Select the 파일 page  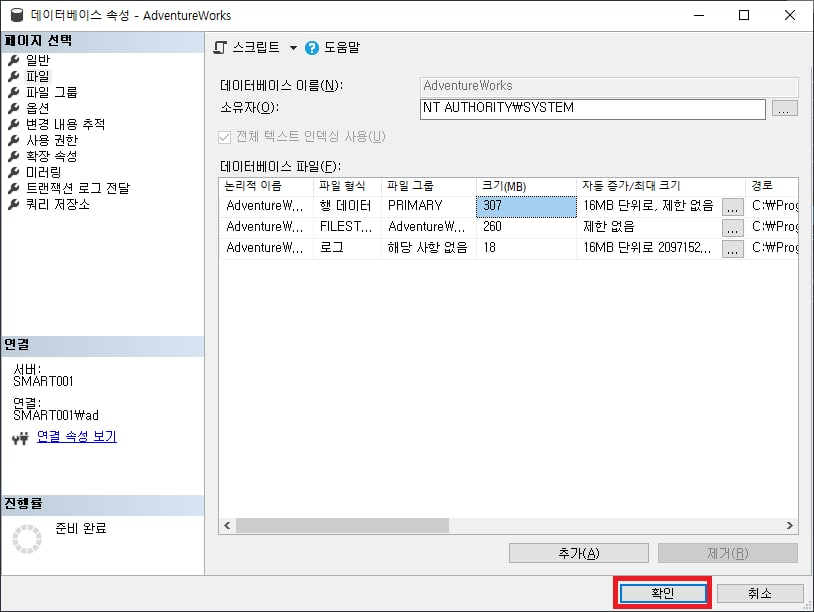(x=38, y=76)
